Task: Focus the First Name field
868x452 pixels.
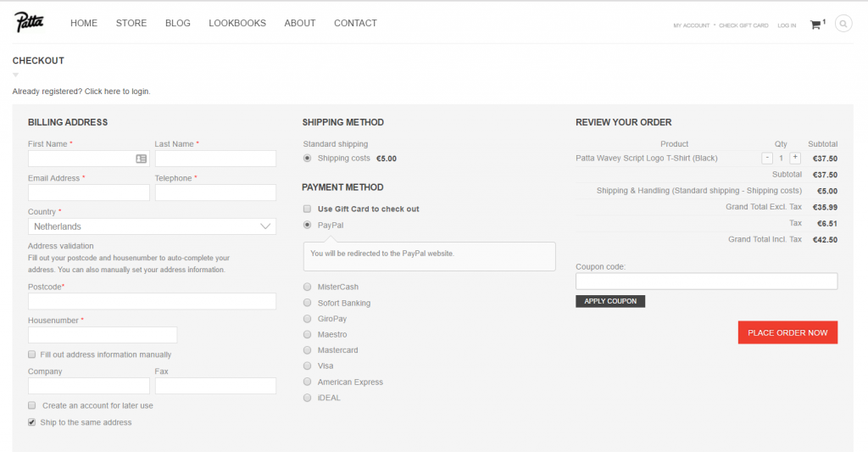Action: pos(88,159)
